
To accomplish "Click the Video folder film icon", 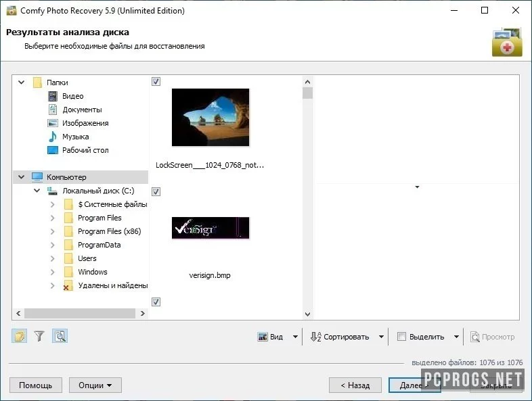I will (53, 96).
